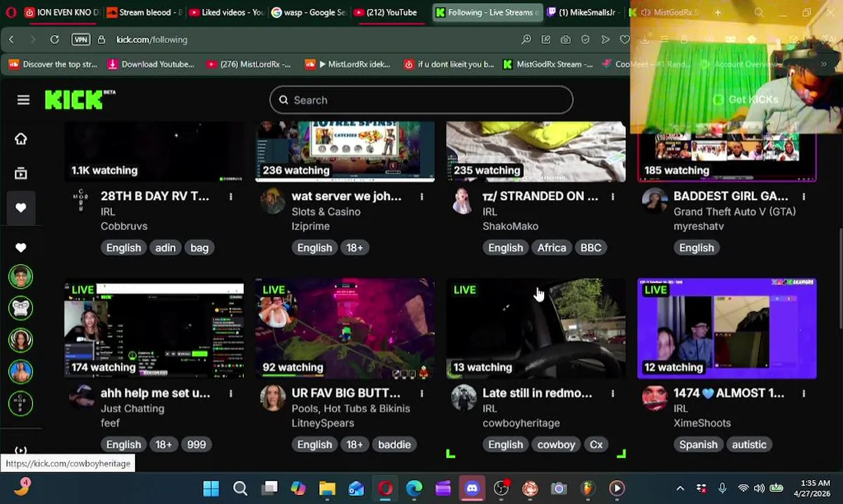Image resolution: width=843 pixels, height=504 pixels.
Task: Open the fourth followed channel avatar in sidebar
Action: coord(21,371)
